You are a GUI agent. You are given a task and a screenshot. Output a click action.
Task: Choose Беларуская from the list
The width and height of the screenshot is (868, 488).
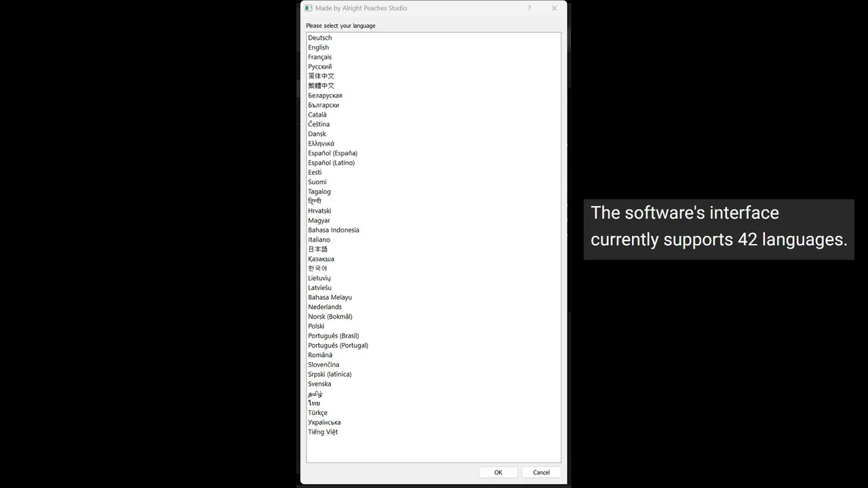[325, 96]
